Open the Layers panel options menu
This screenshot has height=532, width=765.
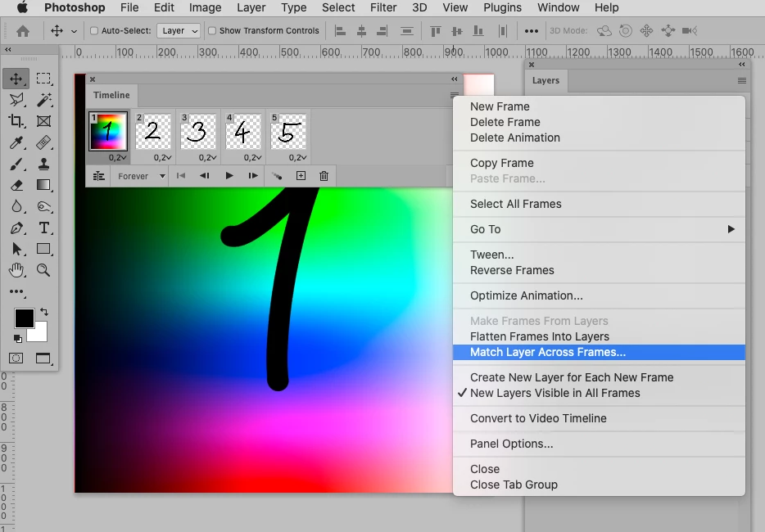coord(741,80)
